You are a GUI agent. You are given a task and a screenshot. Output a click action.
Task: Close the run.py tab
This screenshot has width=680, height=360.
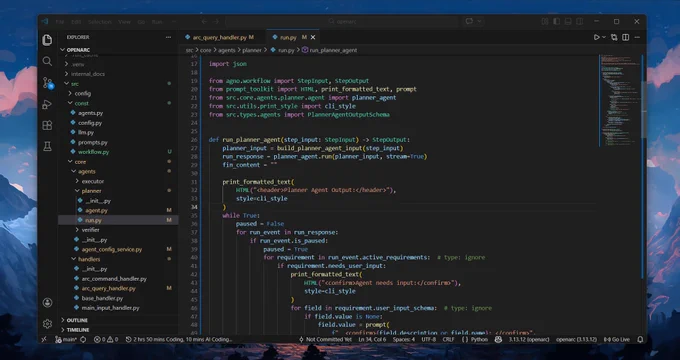click(313, 37)
